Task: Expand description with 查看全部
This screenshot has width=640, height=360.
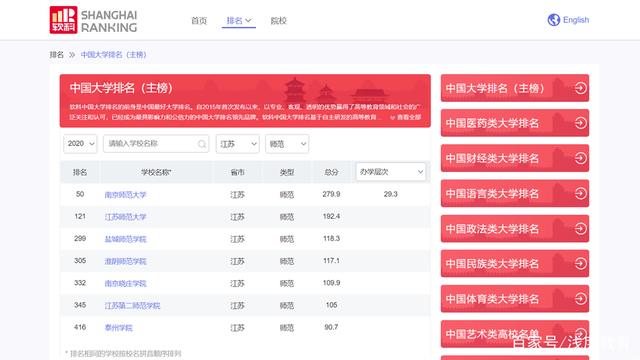Action: pos(405,117)
